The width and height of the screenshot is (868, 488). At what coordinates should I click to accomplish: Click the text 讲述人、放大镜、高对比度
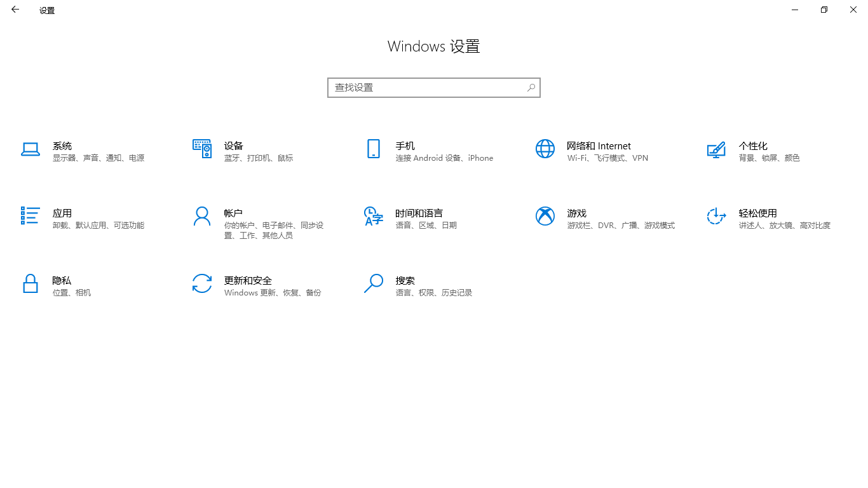[x=785, y=226]
